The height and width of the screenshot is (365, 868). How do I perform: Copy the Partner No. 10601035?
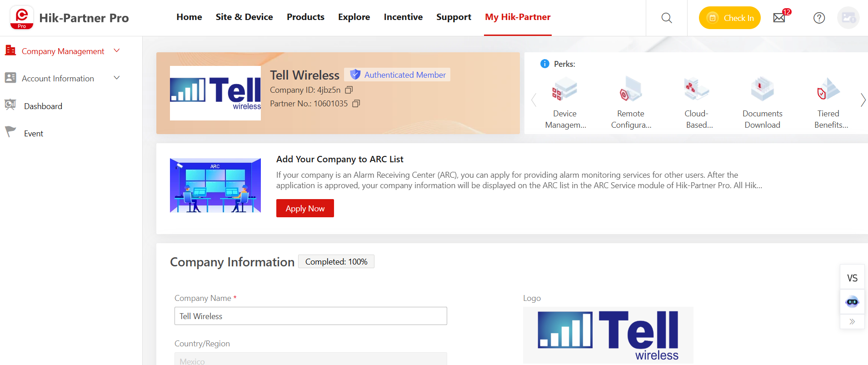click(356, 104)
